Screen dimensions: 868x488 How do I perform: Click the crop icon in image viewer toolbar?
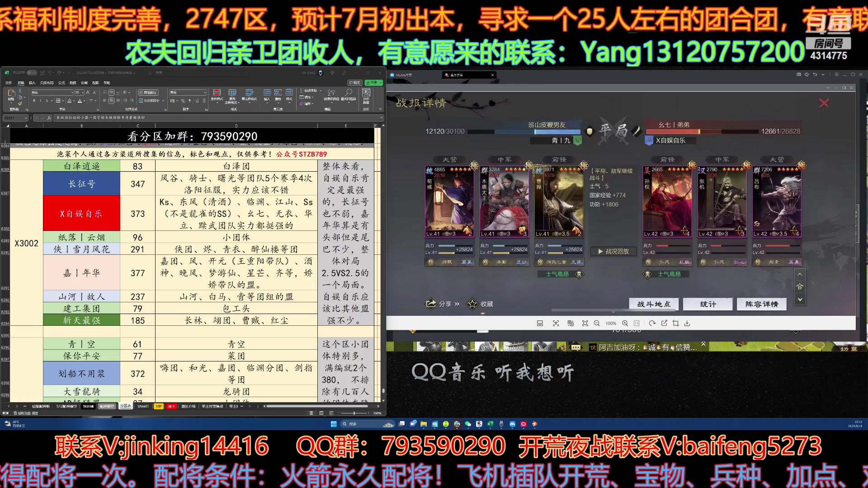(x=676, y=323)
